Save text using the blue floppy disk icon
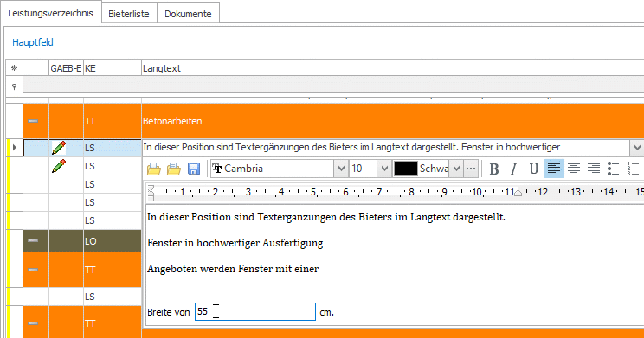This screenshot has height=338, width=644. point(194,169)
